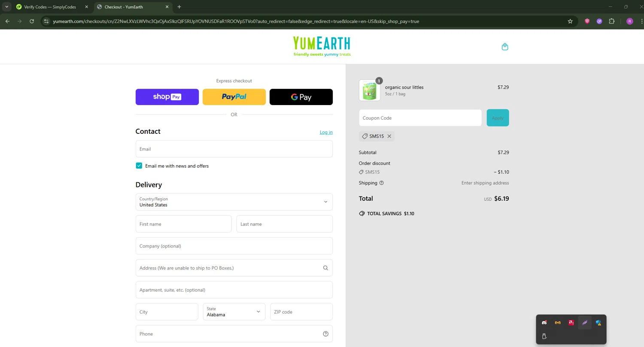Pay with the Shop Pay button
This screenshot has height=347, width=644.
pos(167,97)
